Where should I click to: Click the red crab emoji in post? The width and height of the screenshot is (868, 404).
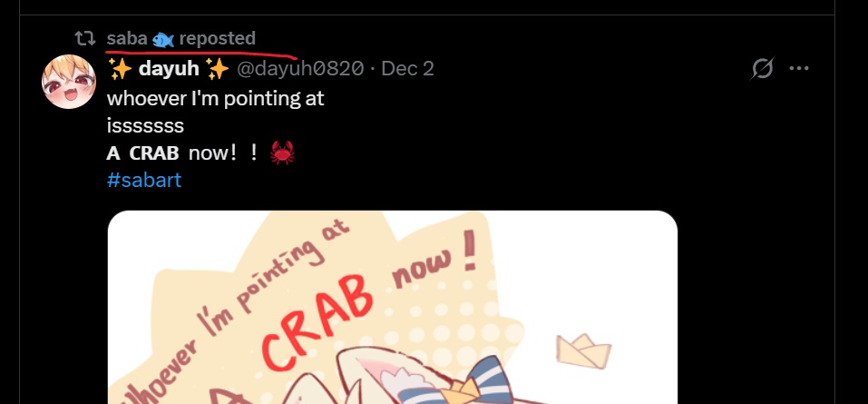pos(282,153)
